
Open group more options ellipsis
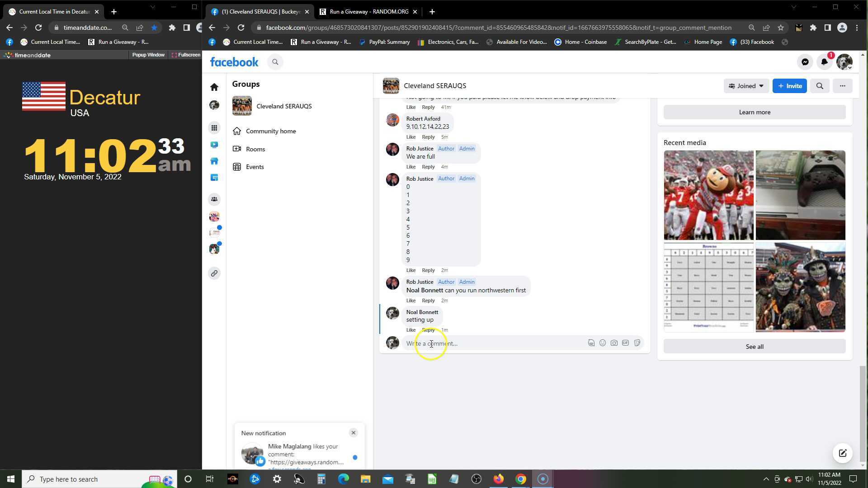click(842, 86)
